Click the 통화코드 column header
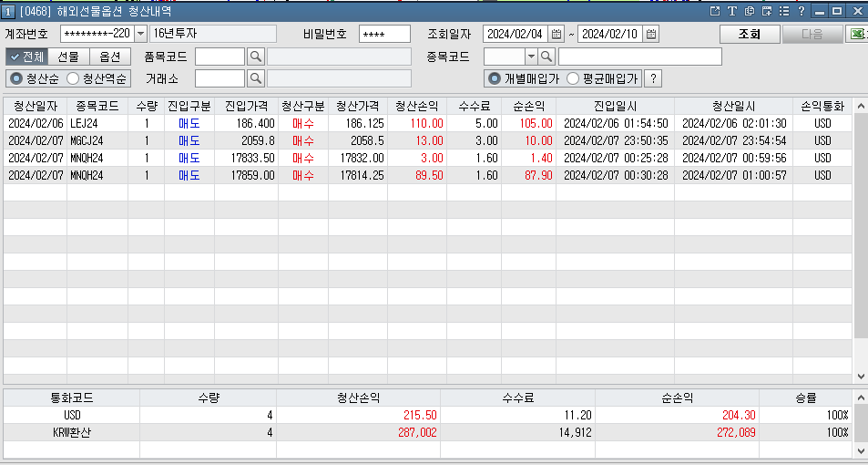868x465 pixels. pos(72,398)
